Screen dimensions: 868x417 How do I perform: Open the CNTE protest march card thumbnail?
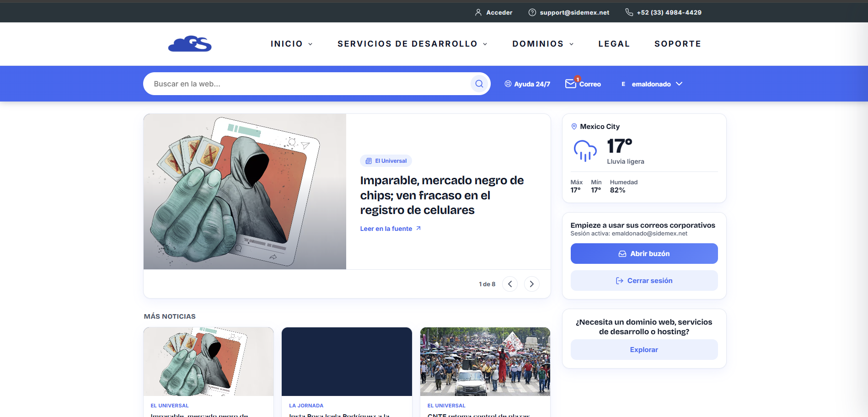(485, 362)
